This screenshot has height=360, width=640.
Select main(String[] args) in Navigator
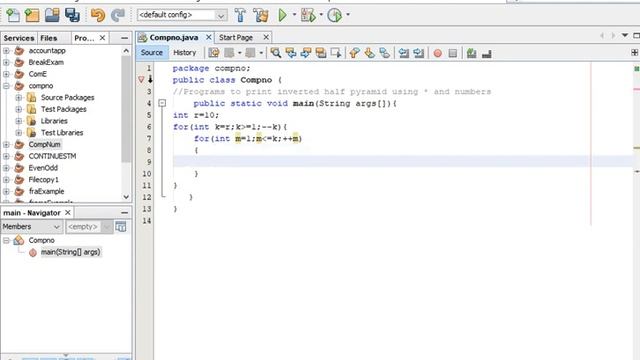coord(70,252)
